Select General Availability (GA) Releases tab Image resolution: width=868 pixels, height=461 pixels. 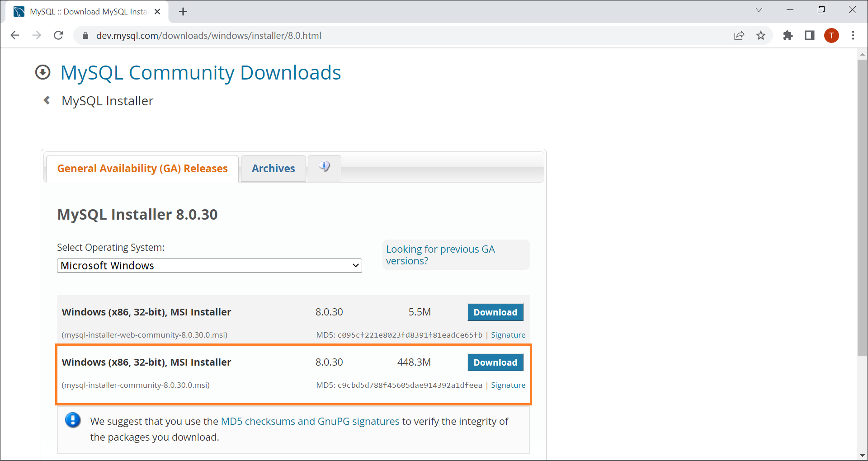[x=142, y=169]
